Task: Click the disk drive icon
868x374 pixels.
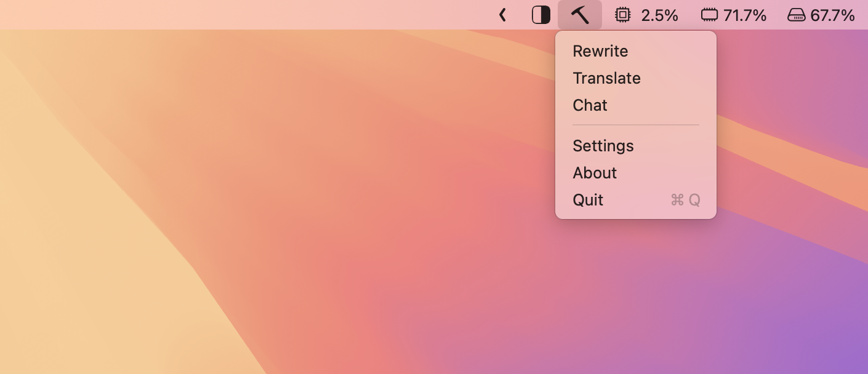Action: pos(797,15)
